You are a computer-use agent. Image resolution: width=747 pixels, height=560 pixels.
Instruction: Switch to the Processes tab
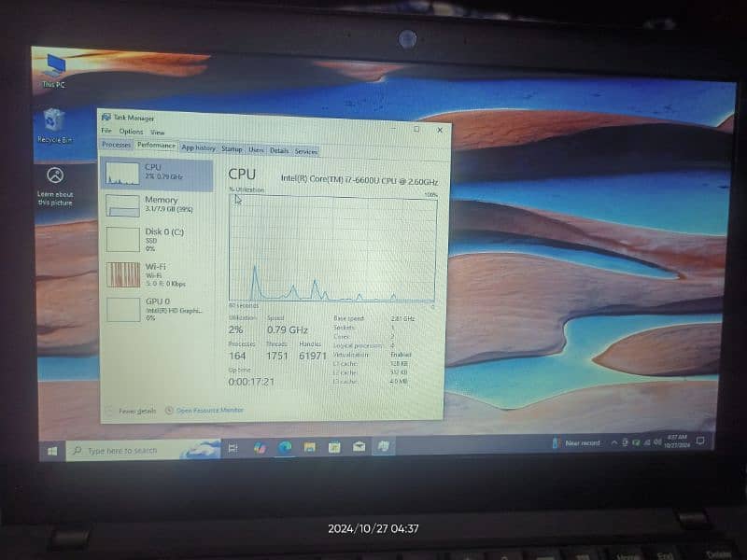(116, 146)
